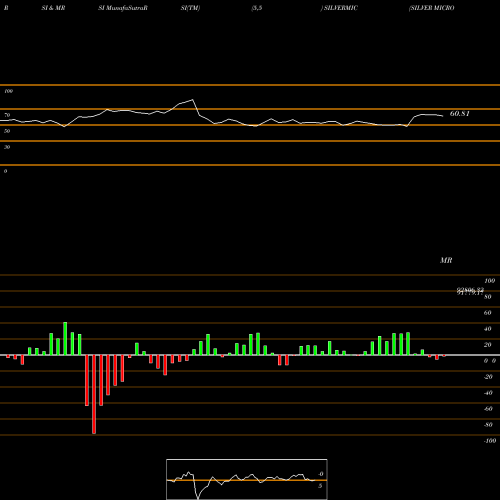Click the MR axis label 20
Screen dimensions: 500x500
coord(487,345)
